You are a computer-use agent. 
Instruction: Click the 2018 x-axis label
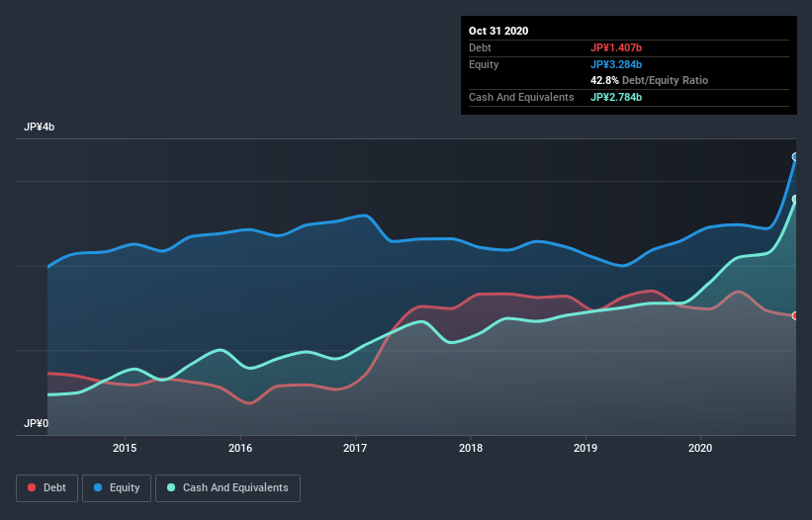click(471, 448)
